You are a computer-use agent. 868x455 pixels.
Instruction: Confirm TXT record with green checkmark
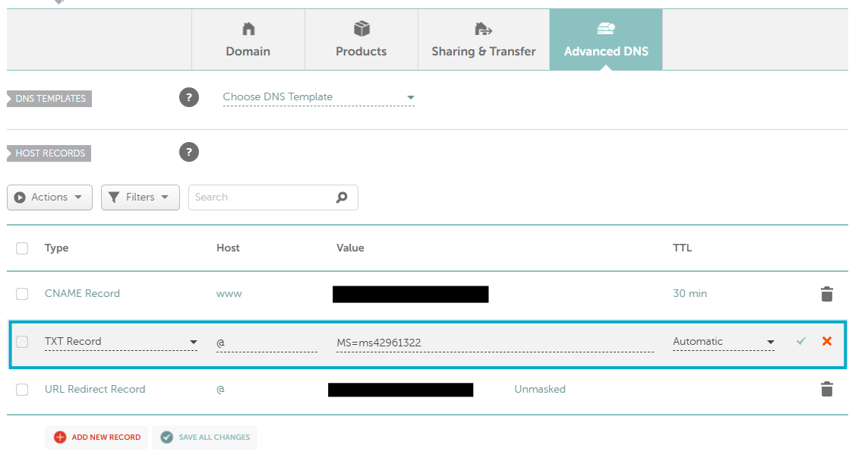point(800,342)
